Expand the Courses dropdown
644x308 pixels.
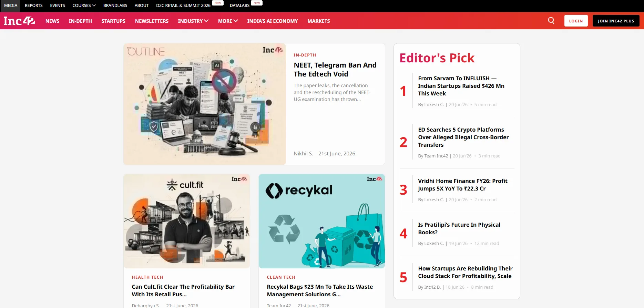[84, 6]
